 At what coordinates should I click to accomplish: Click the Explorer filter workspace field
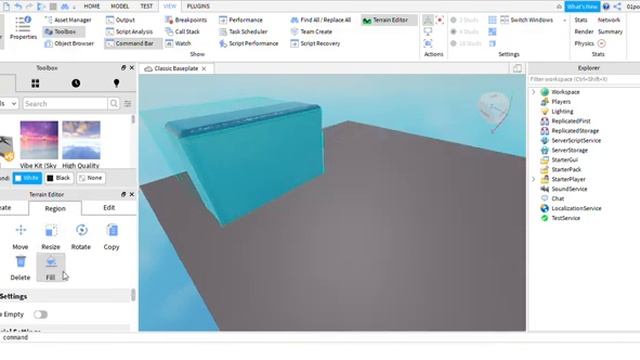(584, 79)
